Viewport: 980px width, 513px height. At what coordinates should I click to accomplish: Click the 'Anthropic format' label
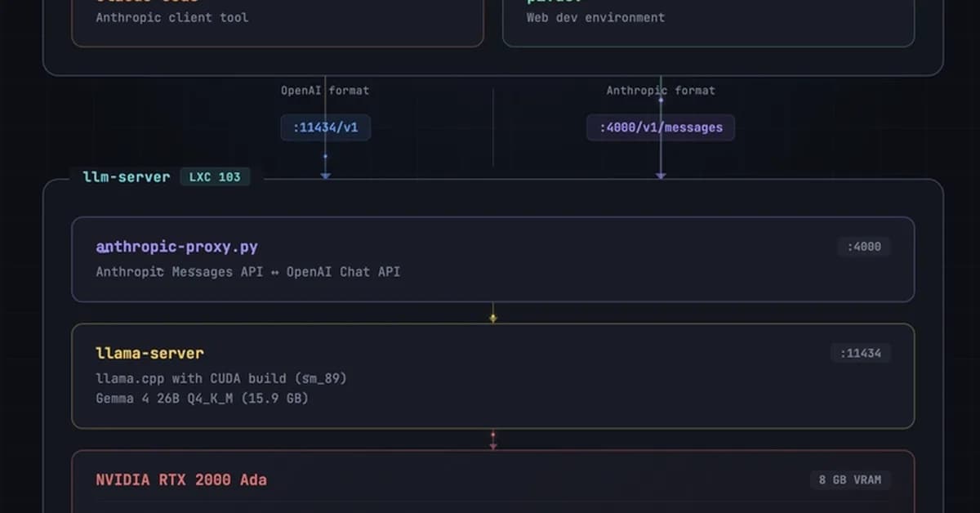tap(661, 91)
